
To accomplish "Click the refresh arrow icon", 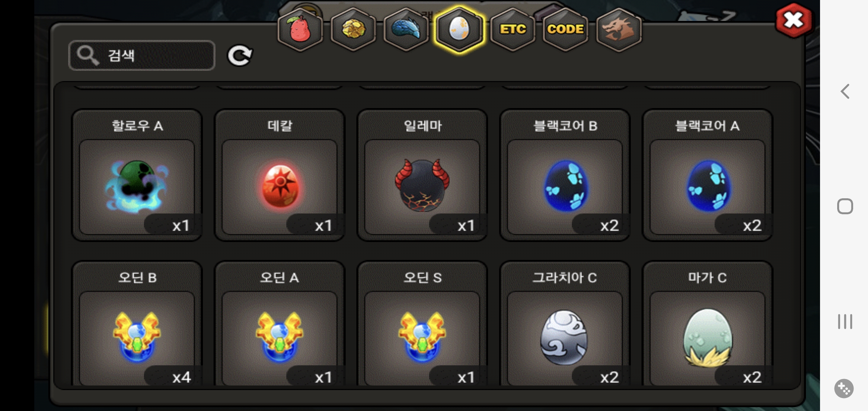I will [x=240, y=56].
